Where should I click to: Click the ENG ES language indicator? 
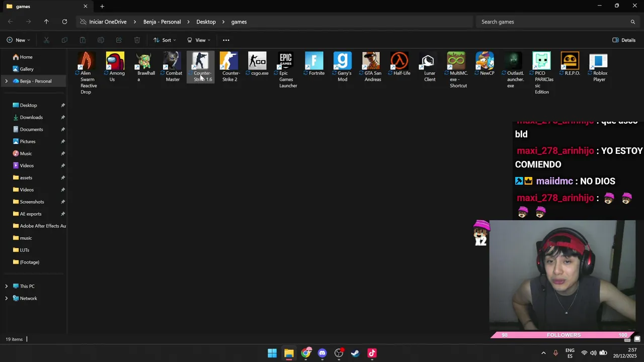click(570, 353)
